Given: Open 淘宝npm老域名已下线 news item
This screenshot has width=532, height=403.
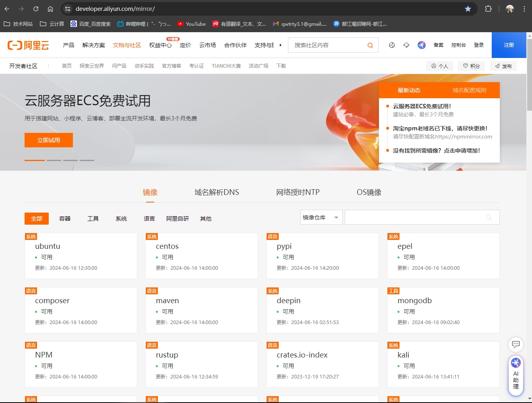Looking at the screenshot, I should point(440,128).
